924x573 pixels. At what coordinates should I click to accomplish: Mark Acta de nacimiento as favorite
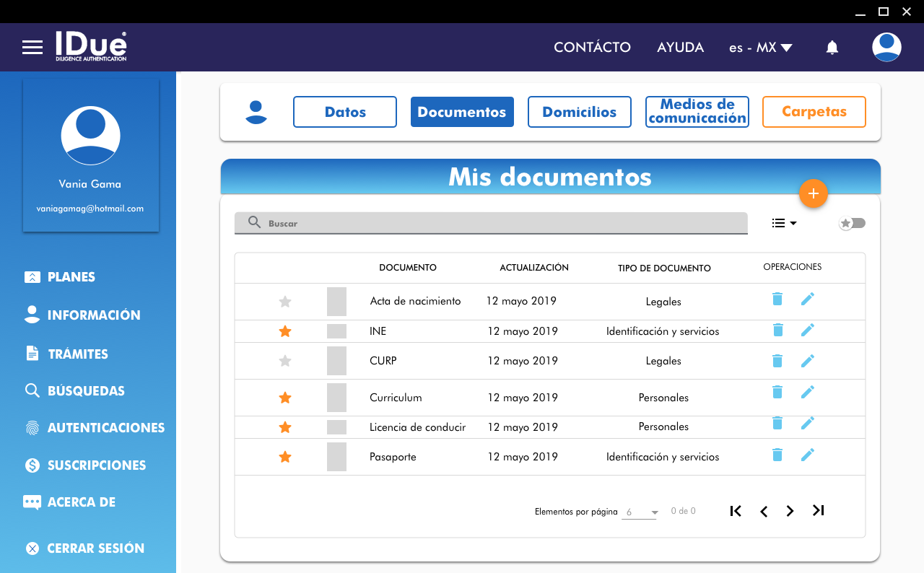coord(285,302)
